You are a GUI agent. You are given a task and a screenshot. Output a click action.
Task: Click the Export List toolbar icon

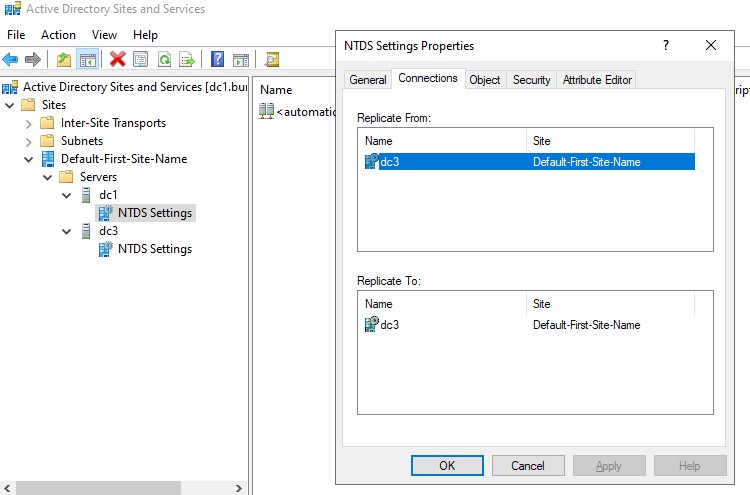click(x=187, y=60)
